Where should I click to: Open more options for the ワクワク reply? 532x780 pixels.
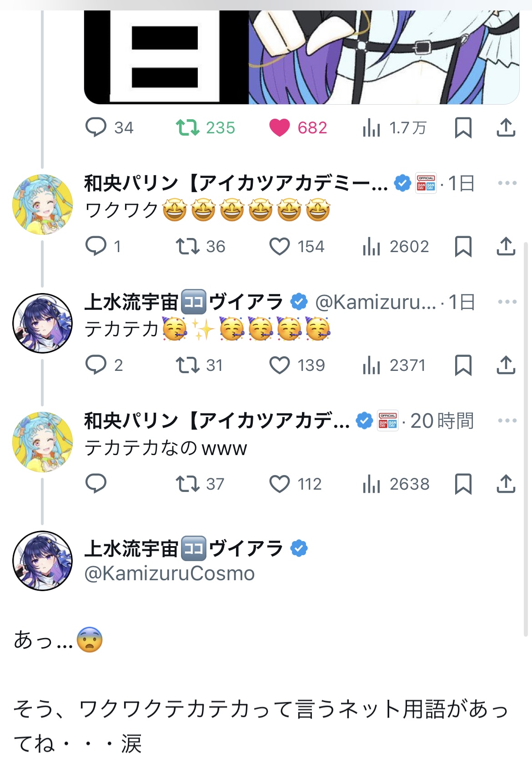click(x=507, y=183)
